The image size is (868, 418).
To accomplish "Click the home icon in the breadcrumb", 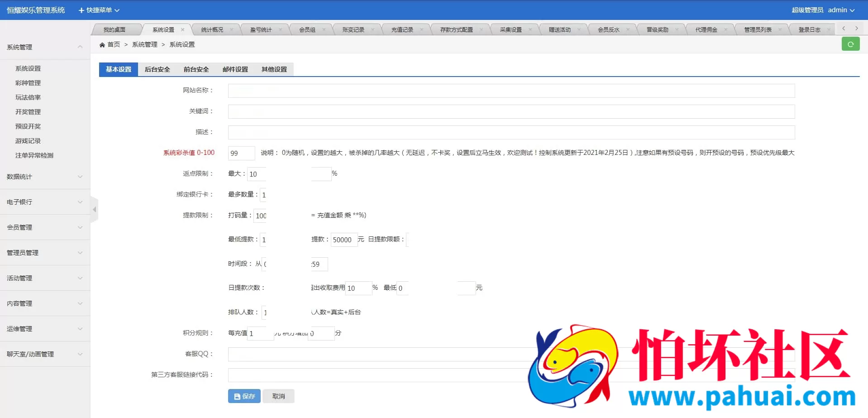I will 103,44.
